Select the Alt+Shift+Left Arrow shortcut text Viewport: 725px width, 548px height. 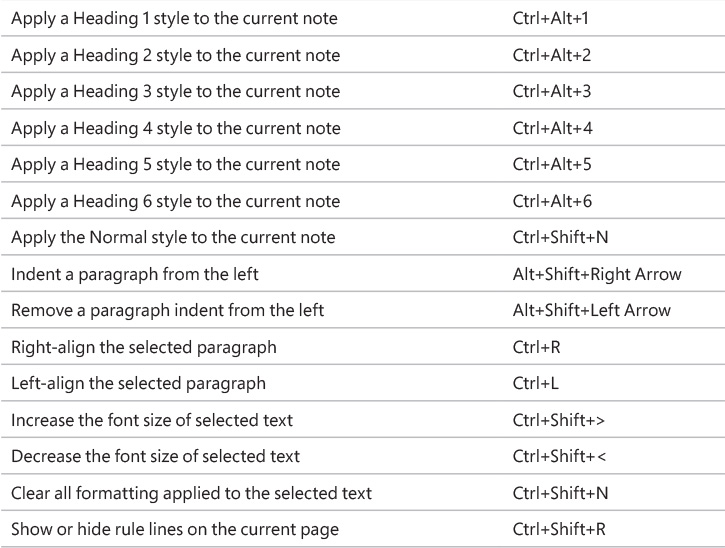592,310
